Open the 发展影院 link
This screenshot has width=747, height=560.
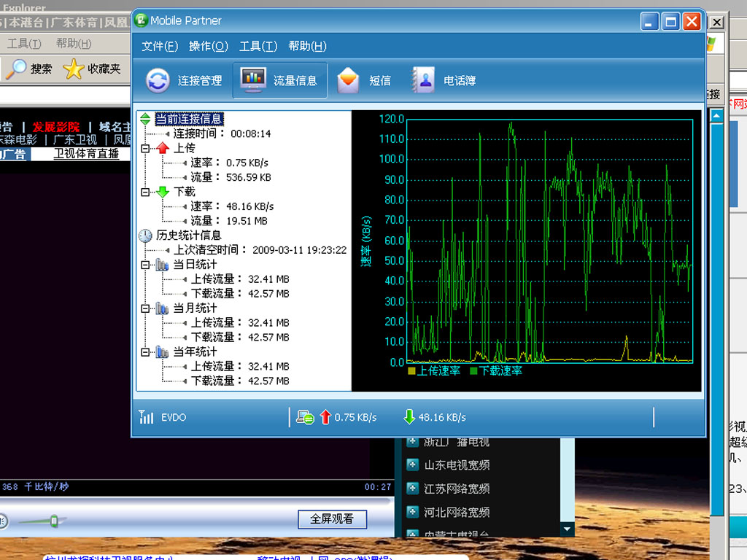[x=56, y=127]
